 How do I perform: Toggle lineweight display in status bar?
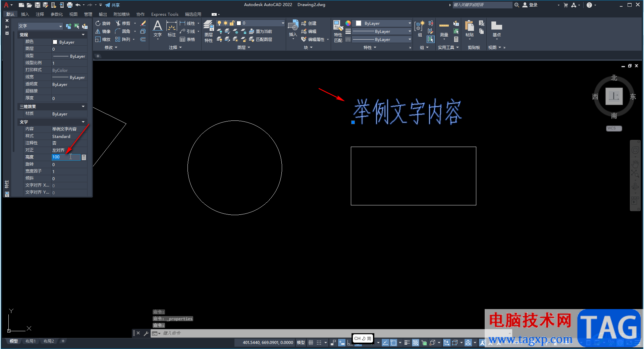coord(407,343)
